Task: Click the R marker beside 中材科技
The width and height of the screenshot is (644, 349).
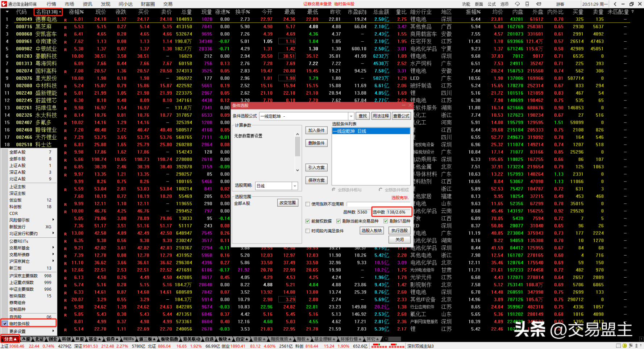Action: [x=65, y=86]
